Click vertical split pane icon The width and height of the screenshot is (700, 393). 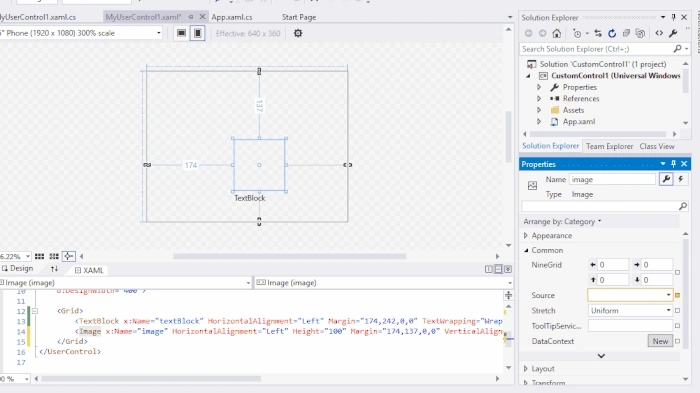click(489, 269)
